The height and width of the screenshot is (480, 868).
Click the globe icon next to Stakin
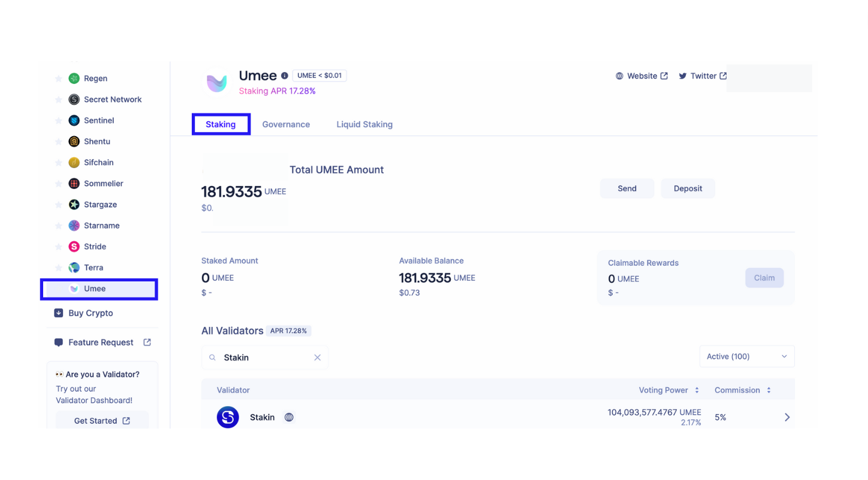coord(289,418)
